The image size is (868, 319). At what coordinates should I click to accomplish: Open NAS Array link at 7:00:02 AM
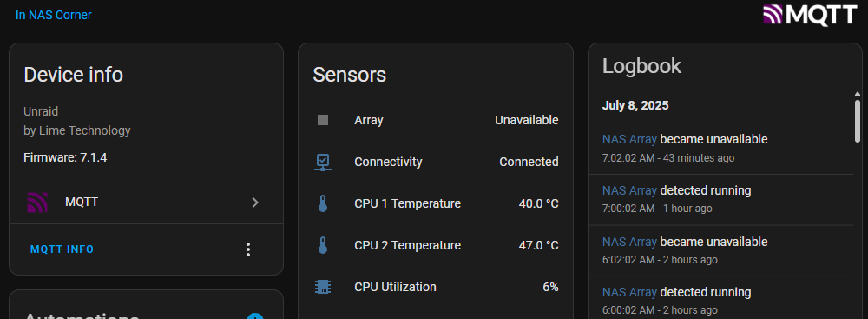(x=629, y=190)
